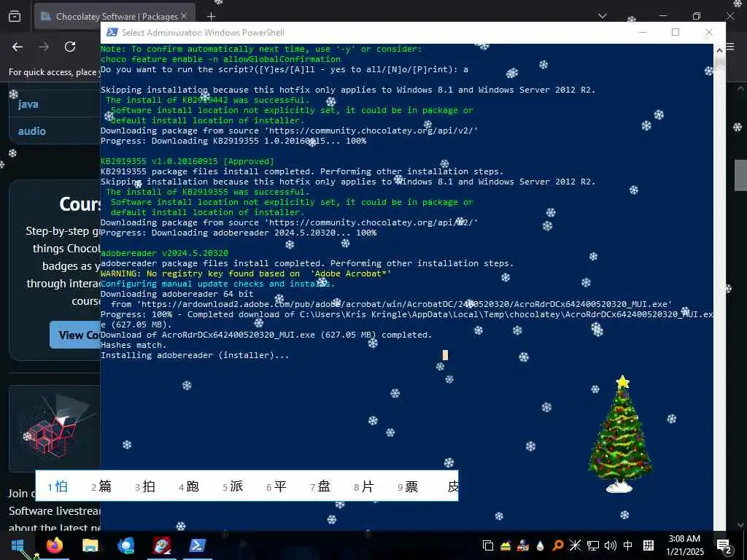Click the 'Hashes match.' output line
Screen dimensions: 747x560
pos(133,345)
